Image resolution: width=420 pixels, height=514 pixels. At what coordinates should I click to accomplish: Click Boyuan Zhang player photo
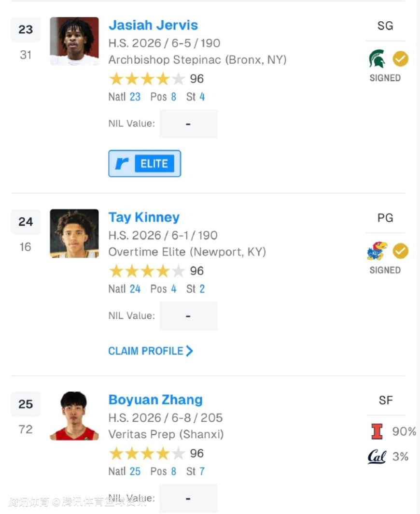click(74, 416)
